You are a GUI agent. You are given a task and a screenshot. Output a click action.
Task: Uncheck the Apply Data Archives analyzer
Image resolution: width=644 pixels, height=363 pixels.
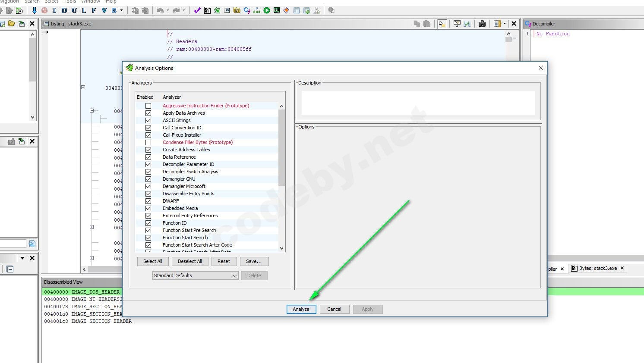(x=148, y=113)
